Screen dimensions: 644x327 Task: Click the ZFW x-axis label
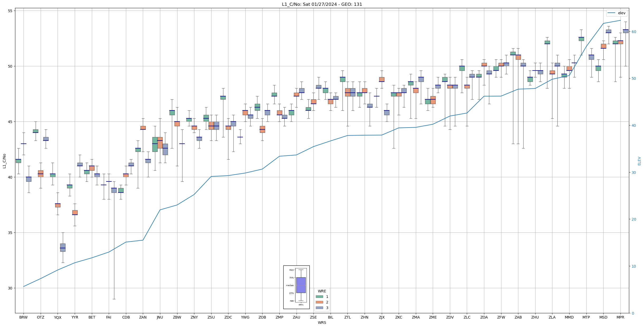coord(501,317)
